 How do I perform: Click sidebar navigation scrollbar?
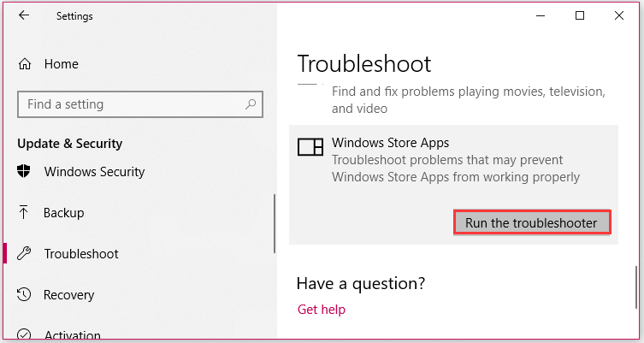(x=274, y=224)
